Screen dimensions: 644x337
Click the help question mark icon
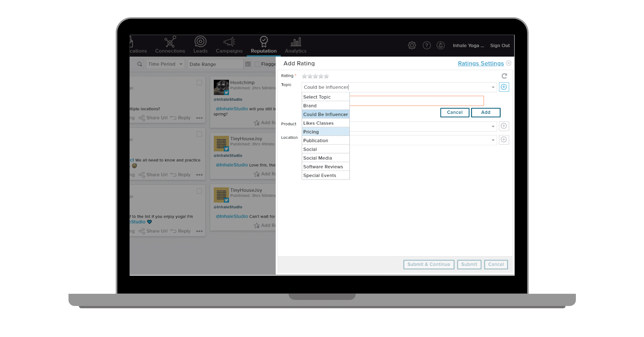[x=427, y=45]
